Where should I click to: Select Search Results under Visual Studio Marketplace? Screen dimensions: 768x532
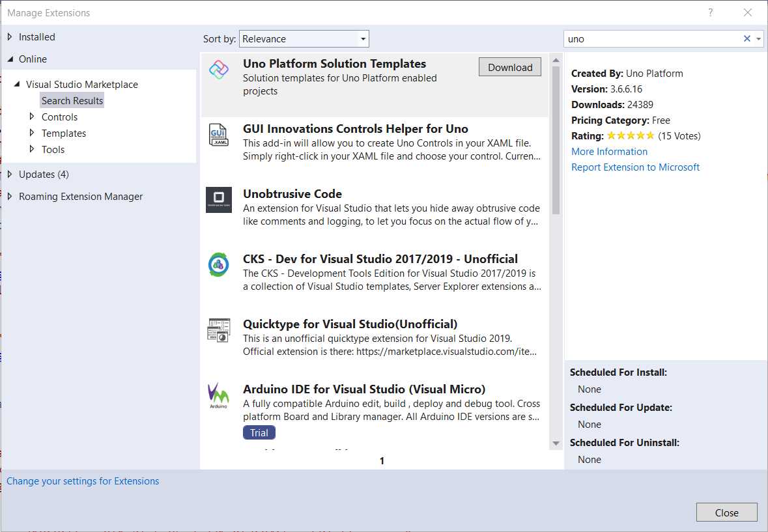tap(72, 100)
